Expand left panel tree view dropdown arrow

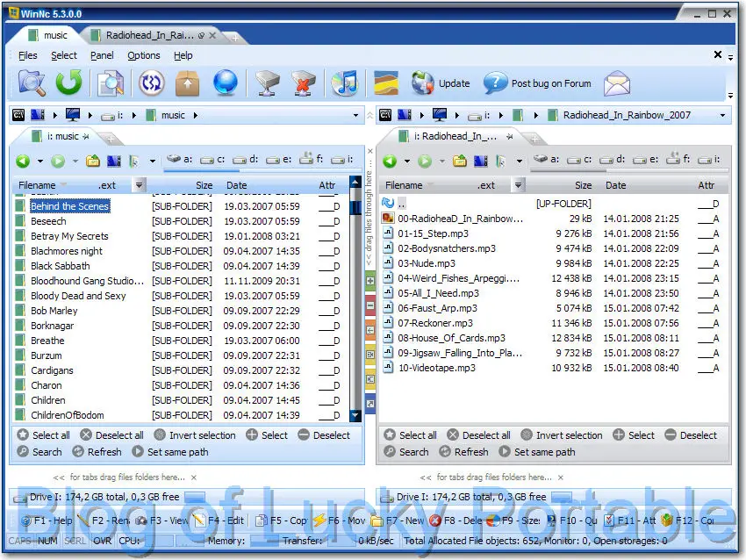(x=152, y=162)
